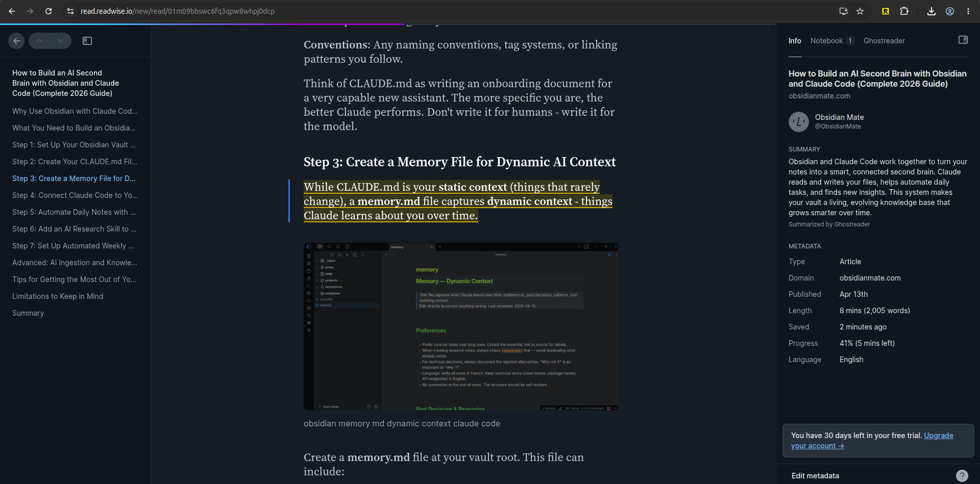980x484 pixels.
Task: Click Edit metadata button
Action: (x=815, y=476)
